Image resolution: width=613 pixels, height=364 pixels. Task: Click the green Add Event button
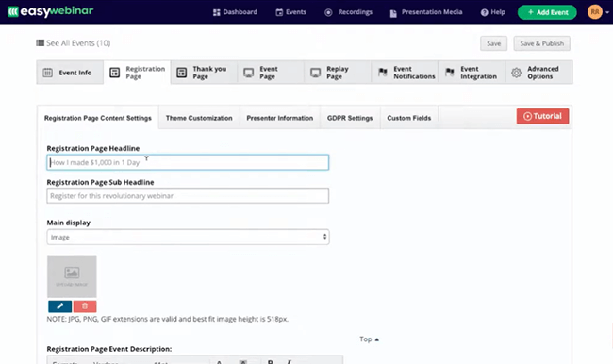[x=547, y=12]
